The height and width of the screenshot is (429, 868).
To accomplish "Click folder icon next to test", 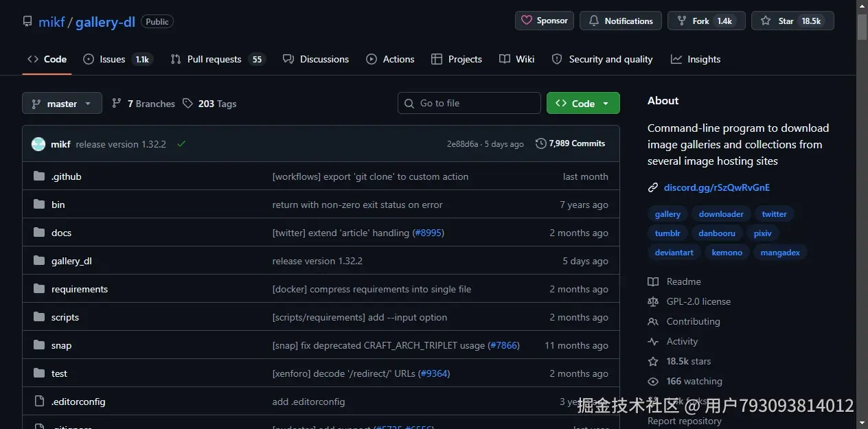I will coord(38,373).
